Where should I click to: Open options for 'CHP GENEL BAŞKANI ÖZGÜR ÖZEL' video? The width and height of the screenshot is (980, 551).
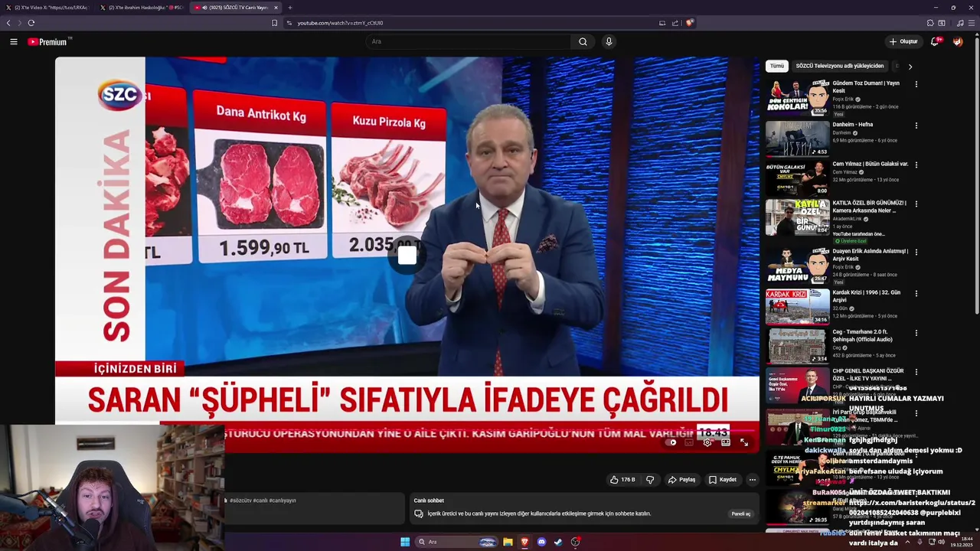point(916,372)
